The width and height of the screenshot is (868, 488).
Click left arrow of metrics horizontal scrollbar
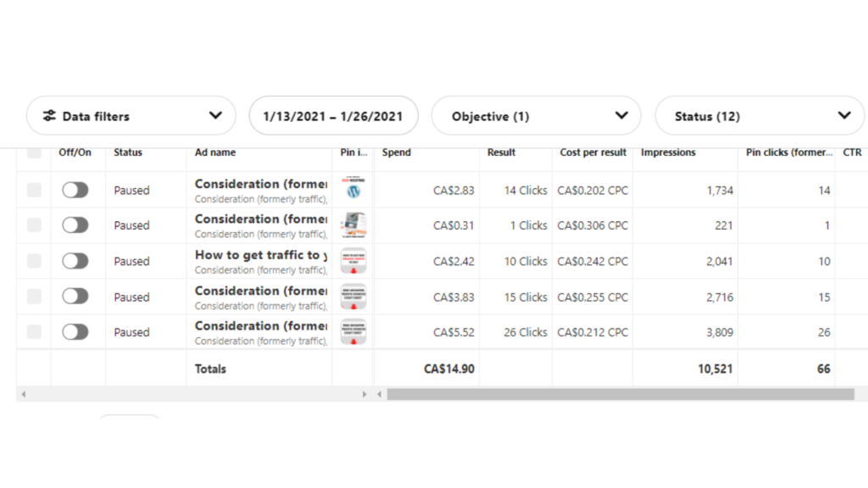pyautogui.click(x=379, y=394)
